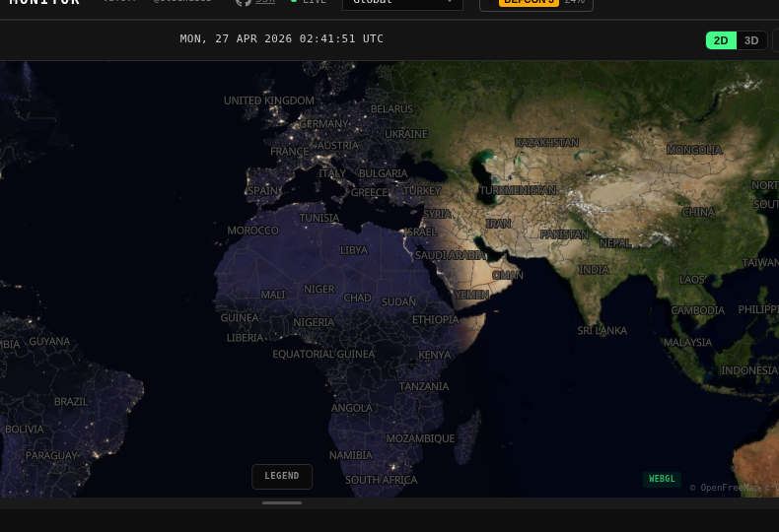The image size is (779, 532).
Task: Click the CHINA country label
Action: coord(698,213)
